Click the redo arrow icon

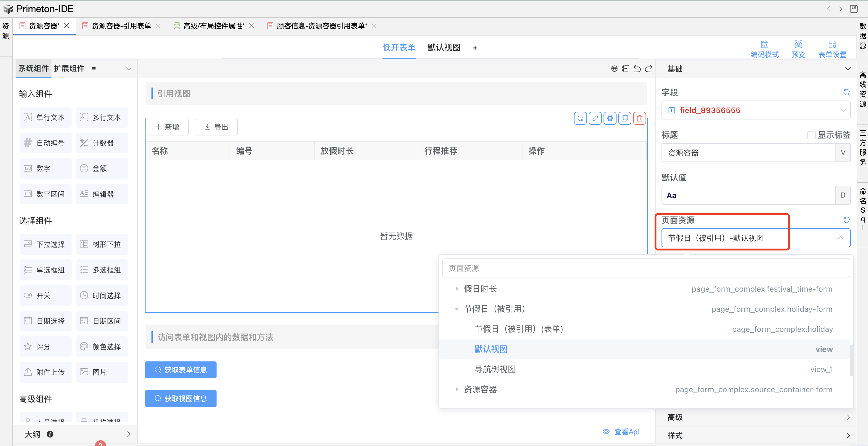click(649, 69)
